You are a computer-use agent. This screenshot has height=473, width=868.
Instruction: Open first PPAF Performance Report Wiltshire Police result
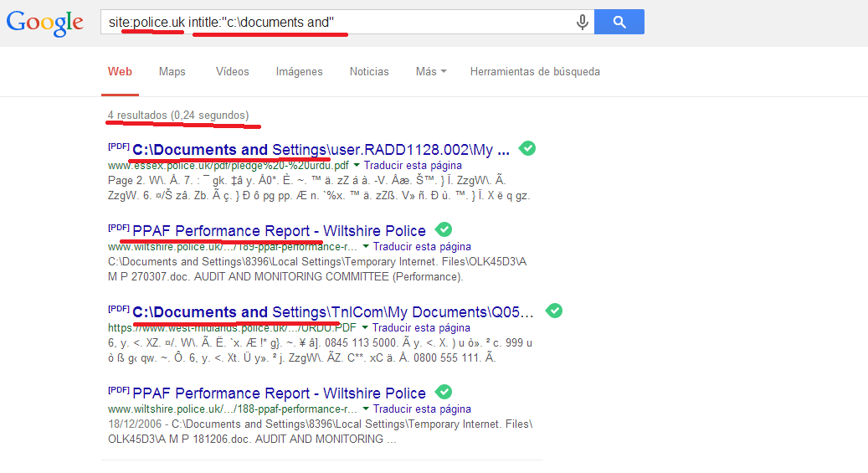[x=279, y=230]
